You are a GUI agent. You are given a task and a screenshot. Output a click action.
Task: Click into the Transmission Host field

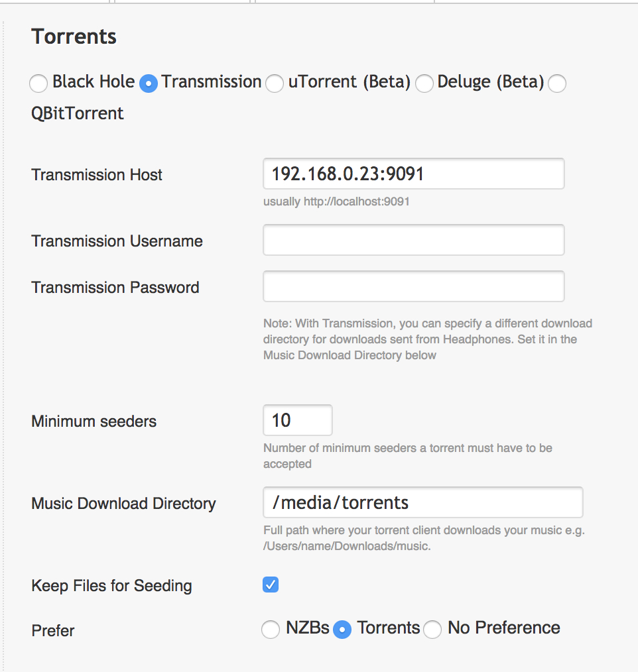point(414,174)
